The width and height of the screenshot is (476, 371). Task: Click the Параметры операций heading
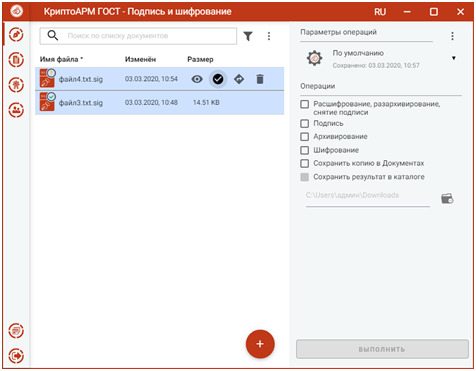tap(338, 32)
